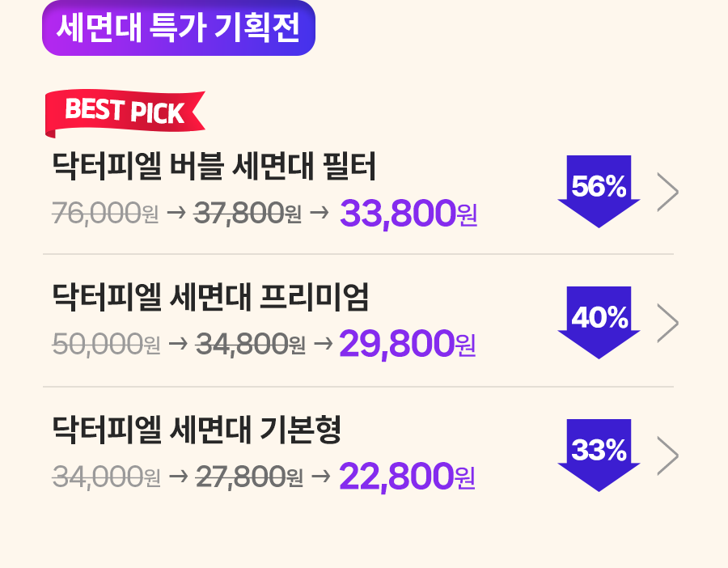
Task: Click the struck-through 50,000원 original price
Action: pyautogui.click(x=106, y=345)
